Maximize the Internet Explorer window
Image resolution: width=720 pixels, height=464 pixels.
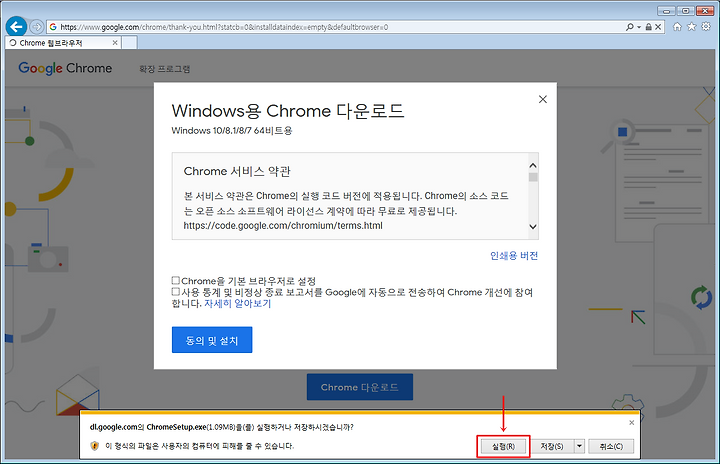coord(686,11)
